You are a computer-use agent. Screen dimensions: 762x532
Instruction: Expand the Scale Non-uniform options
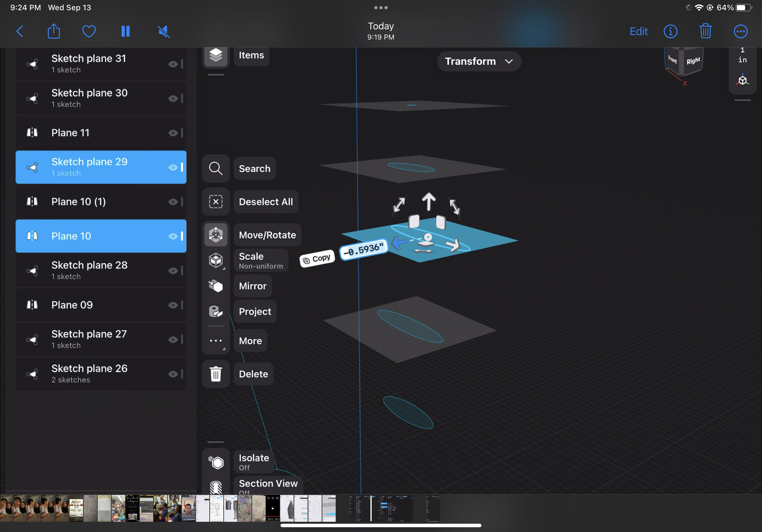[216, 260]
